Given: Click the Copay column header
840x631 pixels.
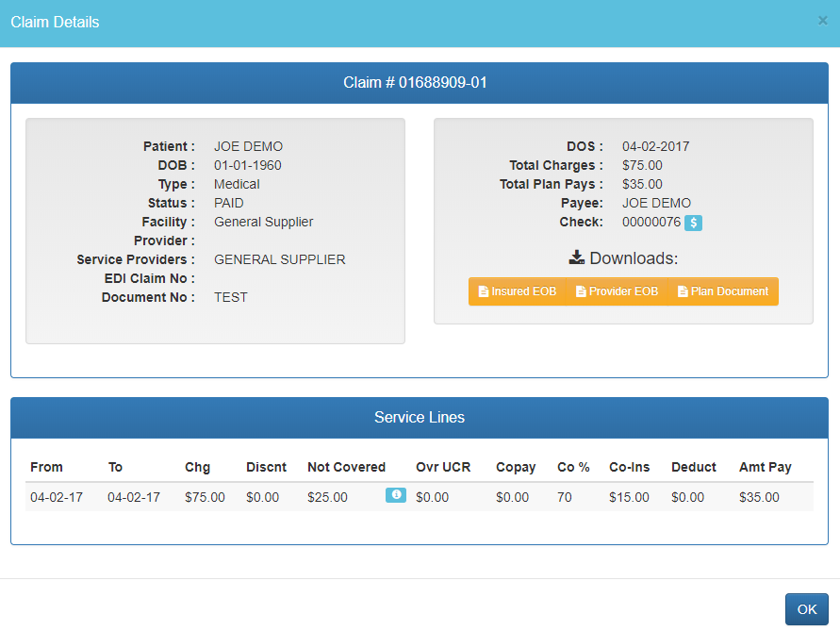Looking at the screenshot, I should (x=516, y=467).
